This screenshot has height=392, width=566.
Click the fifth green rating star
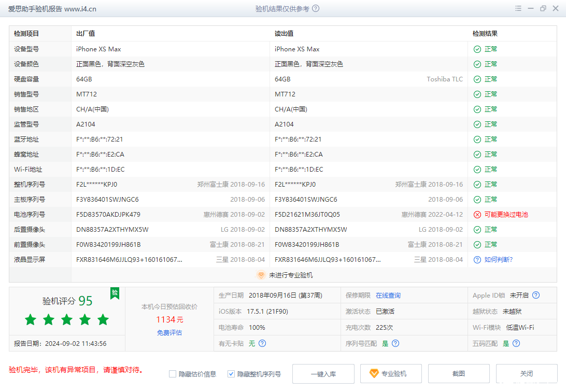pyautogui.click(x=103, y=319)
